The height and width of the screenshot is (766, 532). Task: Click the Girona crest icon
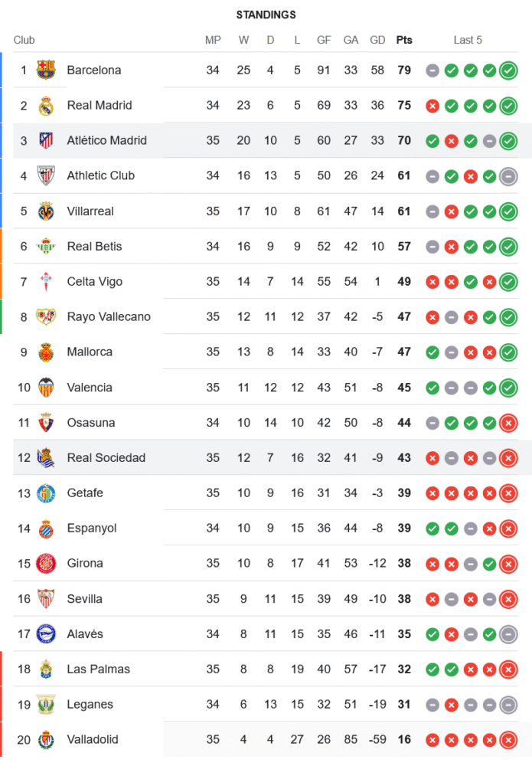pyautogui.click(x=46, y=564)
